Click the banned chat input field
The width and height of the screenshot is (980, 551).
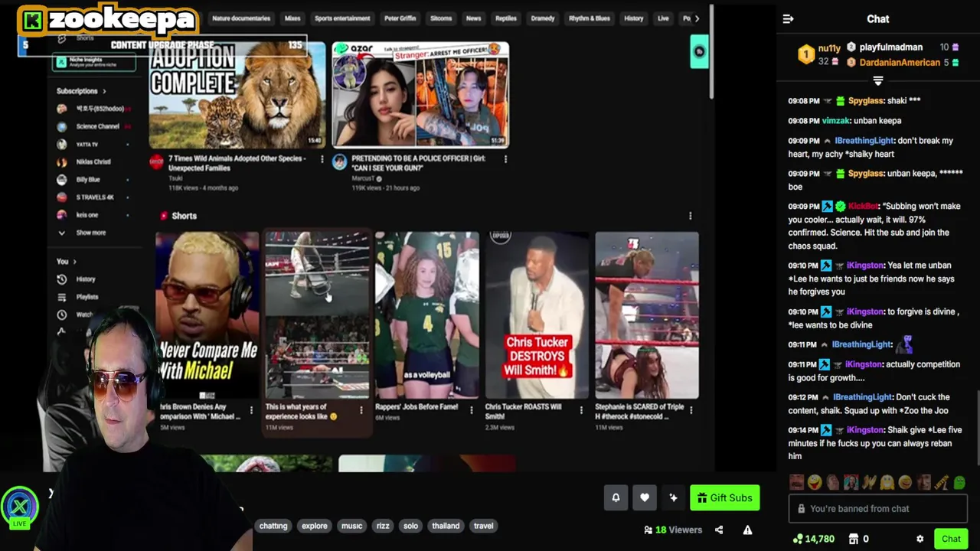point(877,508)
